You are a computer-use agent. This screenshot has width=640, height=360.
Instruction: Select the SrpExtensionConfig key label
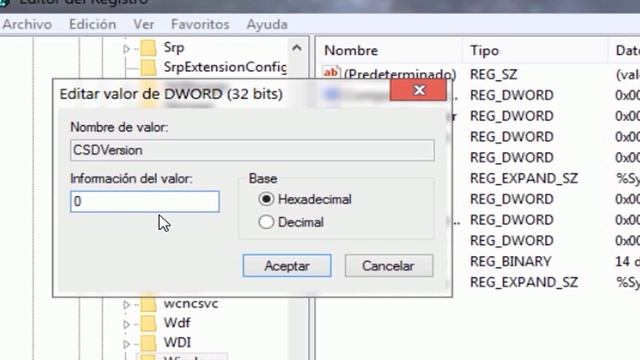coord(225,67)
